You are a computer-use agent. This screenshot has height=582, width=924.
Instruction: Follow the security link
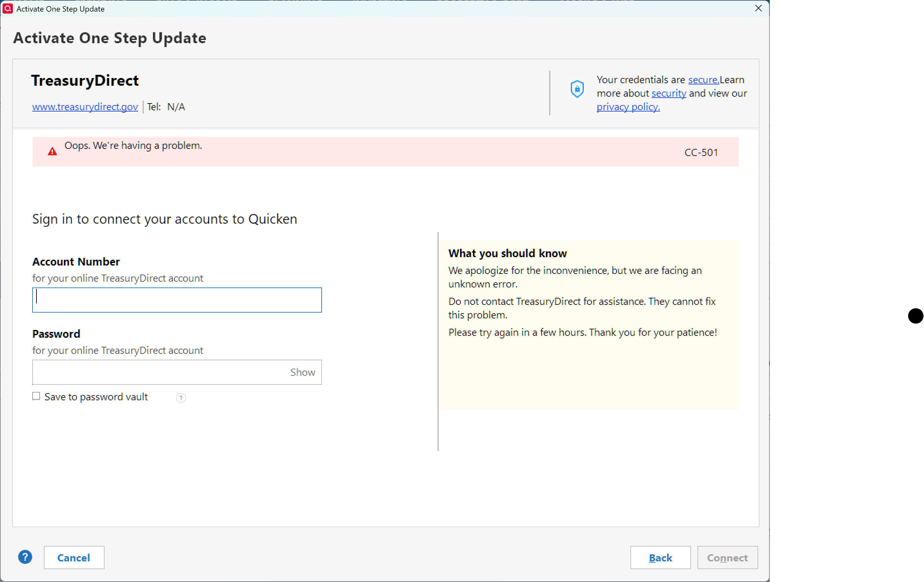point(668,93)
